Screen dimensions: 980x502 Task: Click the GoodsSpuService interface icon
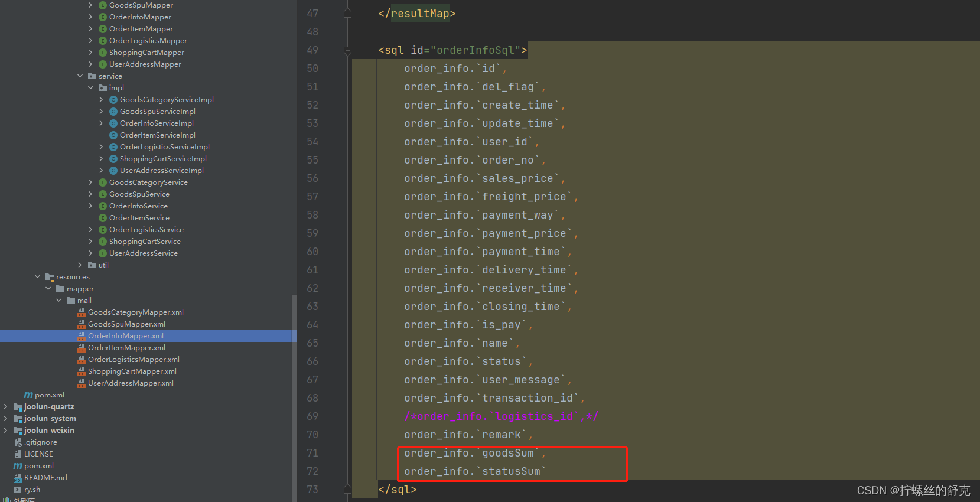[x=103, y=194]
